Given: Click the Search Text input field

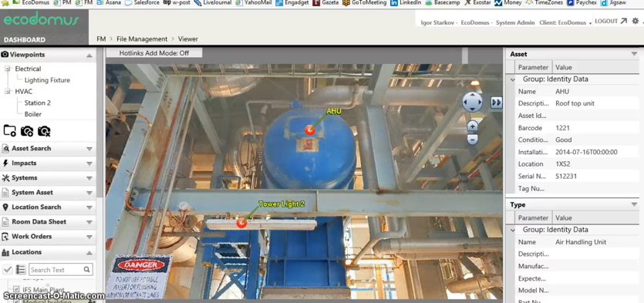Looking at the screenshot, I should 60,270.
